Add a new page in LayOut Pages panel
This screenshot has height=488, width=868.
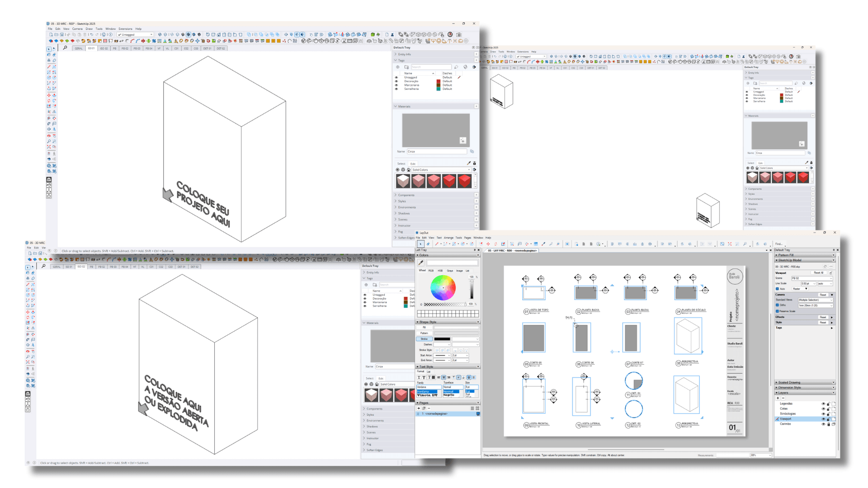(x=419, y=408)
